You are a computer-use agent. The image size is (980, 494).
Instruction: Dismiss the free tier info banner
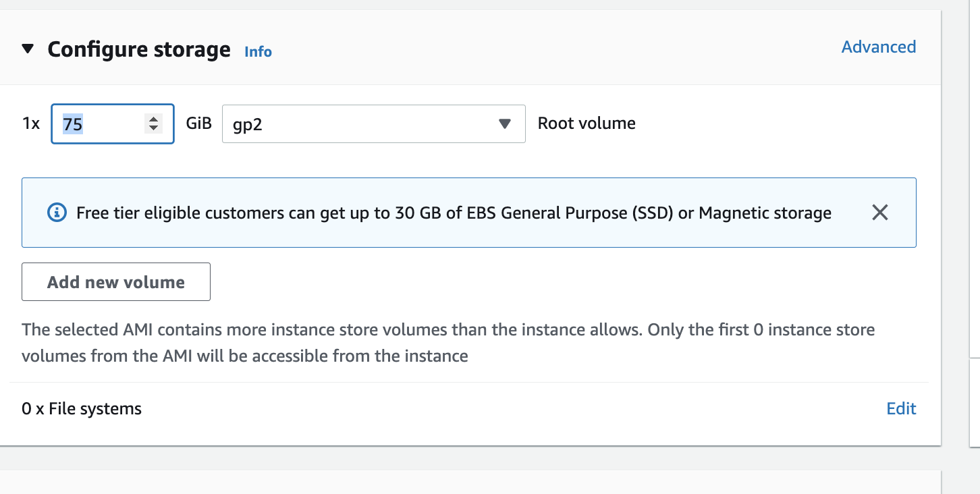(x=879, y=213)
